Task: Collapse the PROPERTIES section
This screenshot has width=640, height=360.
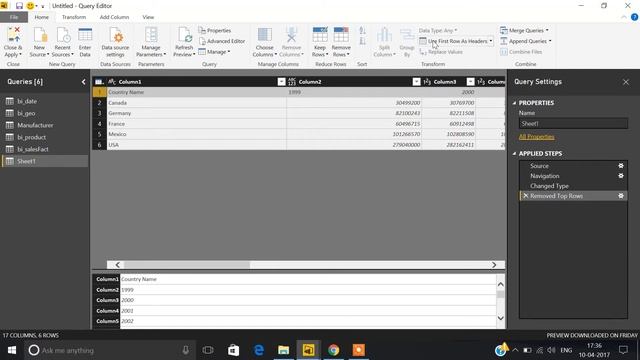Action: click(514, 103)
